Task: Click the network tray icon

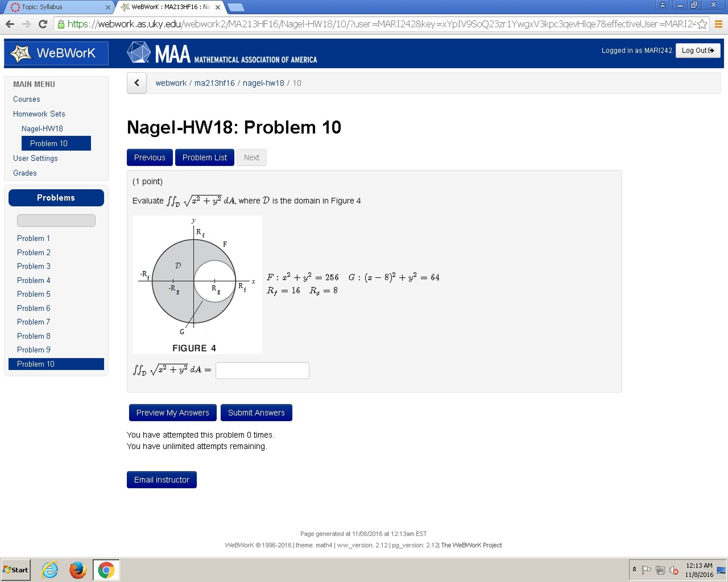Action: 660,570
